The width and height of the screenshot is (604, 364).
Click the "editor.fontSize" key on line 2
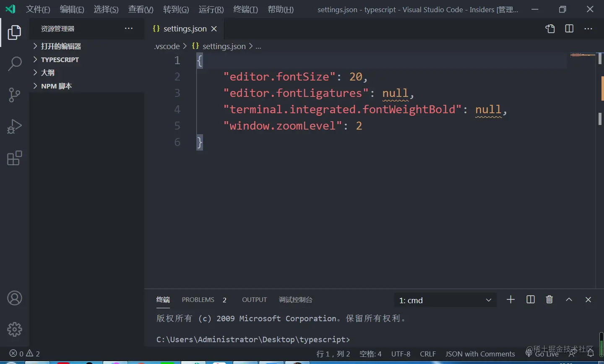point(279,77)
